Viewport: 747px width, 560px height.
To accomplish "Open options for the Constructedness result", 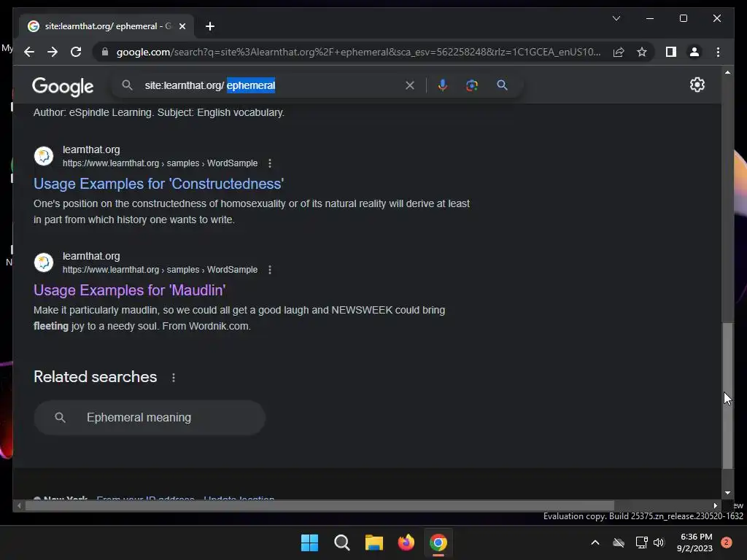I will pos(270,163).
